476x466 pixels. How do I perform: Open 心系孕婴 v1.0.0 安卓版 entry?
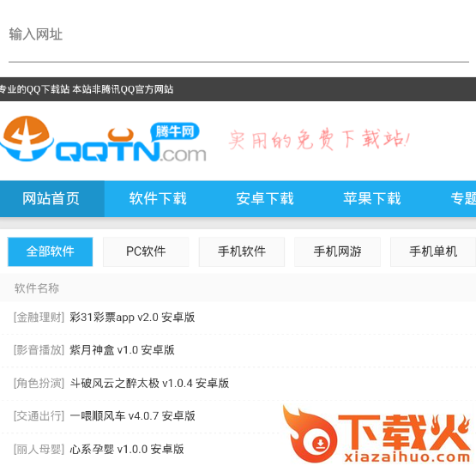click(x=127, y=449)
